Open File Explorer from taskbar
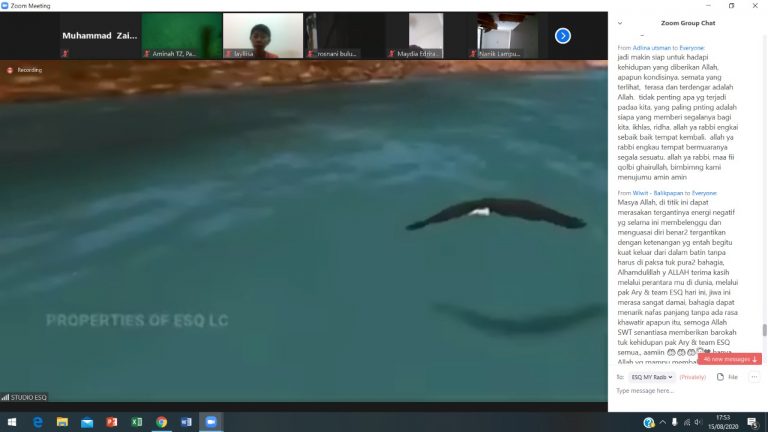Screen dimensions: 768x432 62,422
